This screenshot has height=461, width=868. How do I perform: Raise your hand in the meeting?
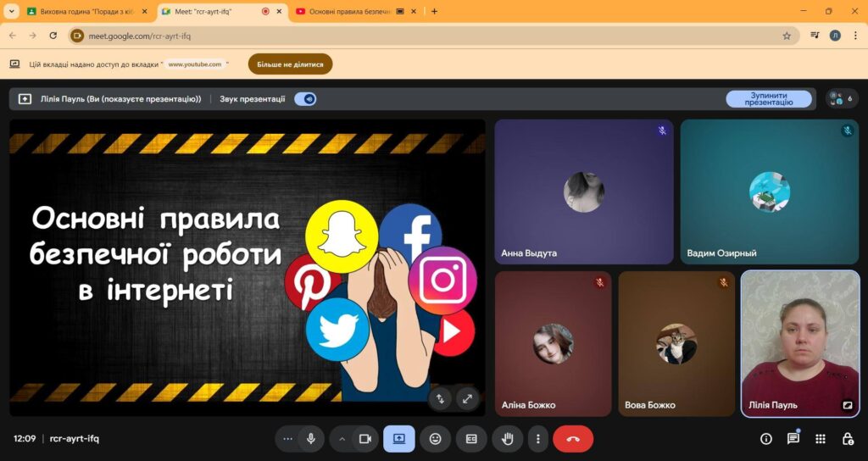[508, 439]
